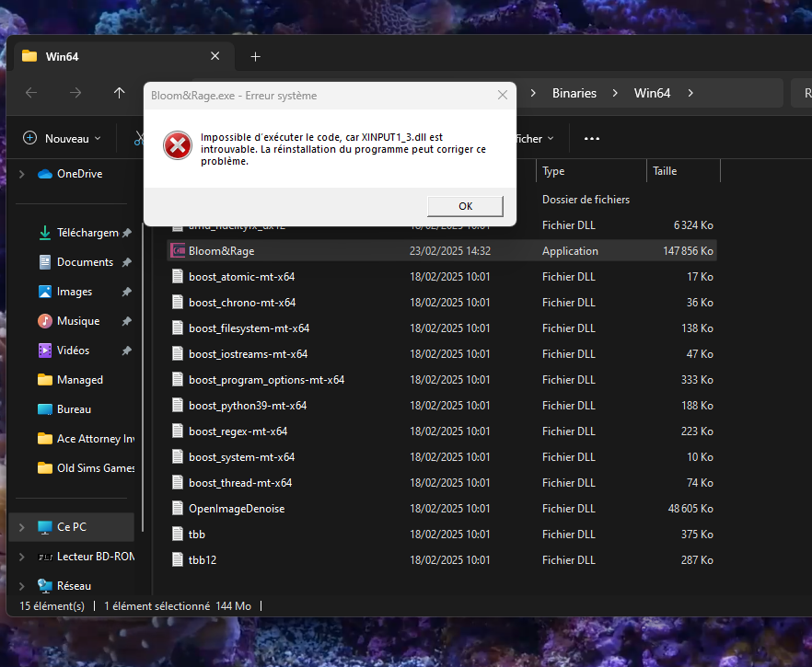Expand chevron between Binaries and Win64
The height and width of the screenshot is (667, 812).
click(615, 93)
